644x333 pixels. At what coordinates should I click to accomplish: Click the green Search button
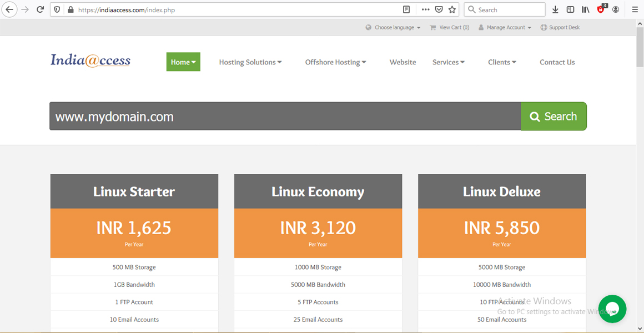[554, 116]
